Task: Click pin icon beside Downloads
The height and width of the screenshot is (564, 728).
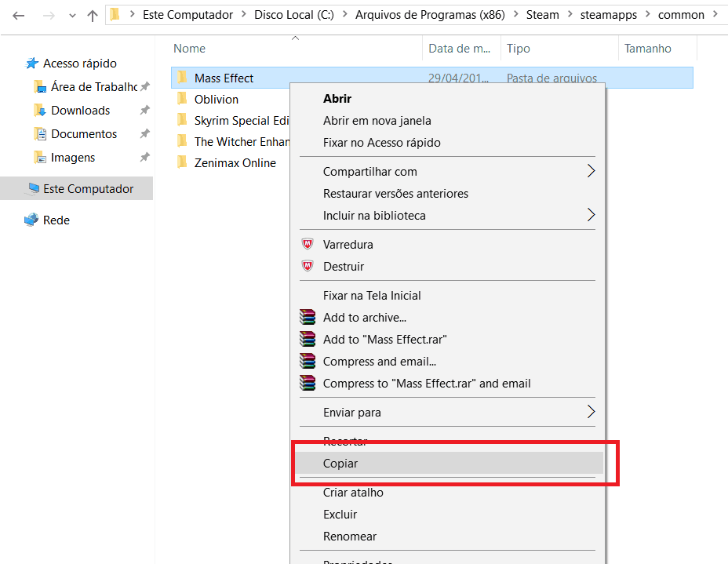Action: tap(145, 110)
